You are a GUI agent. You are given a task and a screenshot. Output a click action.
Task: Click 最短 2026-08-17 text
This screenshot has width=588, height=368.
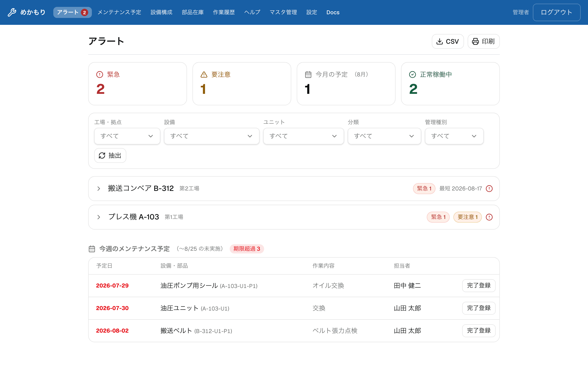point(461,189)
